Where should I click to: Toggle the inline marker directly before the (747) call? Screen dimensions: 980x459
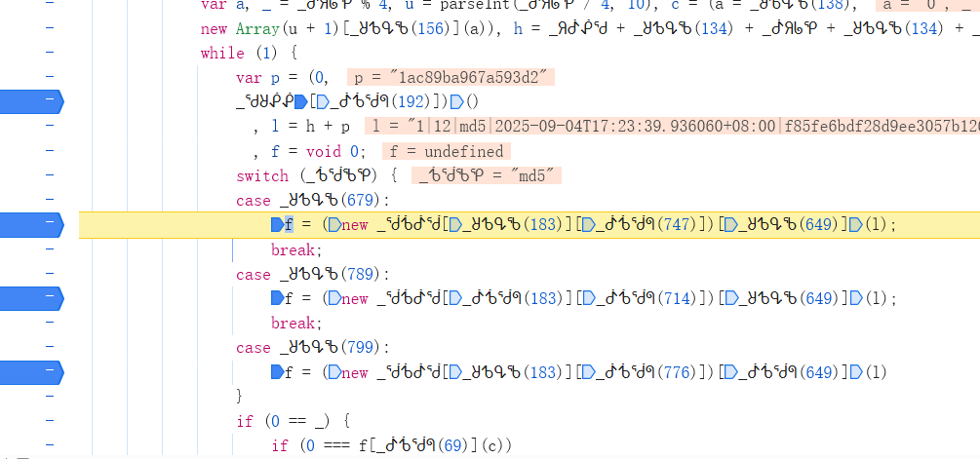click(589, 225)
